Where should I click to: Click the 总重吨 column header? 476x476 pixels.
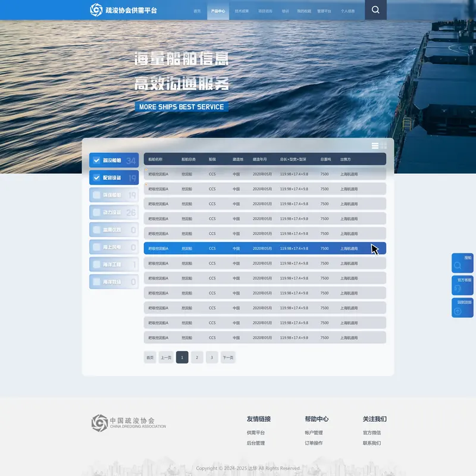[x=325, y=159]
